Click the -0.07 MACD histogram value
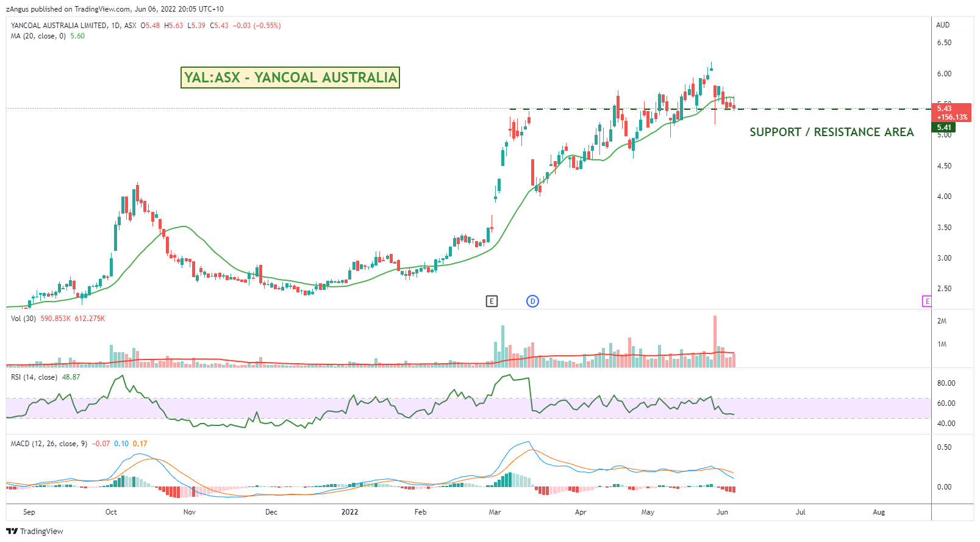 pos(101,444)
